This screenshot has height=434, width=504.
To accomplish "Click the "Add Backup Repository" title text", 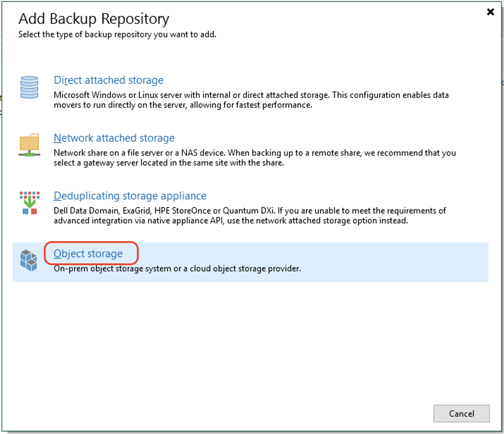I will pyautogui.click(x=94, y=19).
